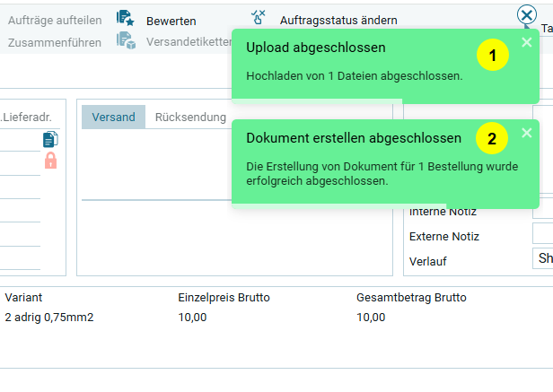Image resolution: width=553 pixels, height=392 pixels.
Task: Click Zusammenführen in the toolbar
Action: (x=55, y=42)
